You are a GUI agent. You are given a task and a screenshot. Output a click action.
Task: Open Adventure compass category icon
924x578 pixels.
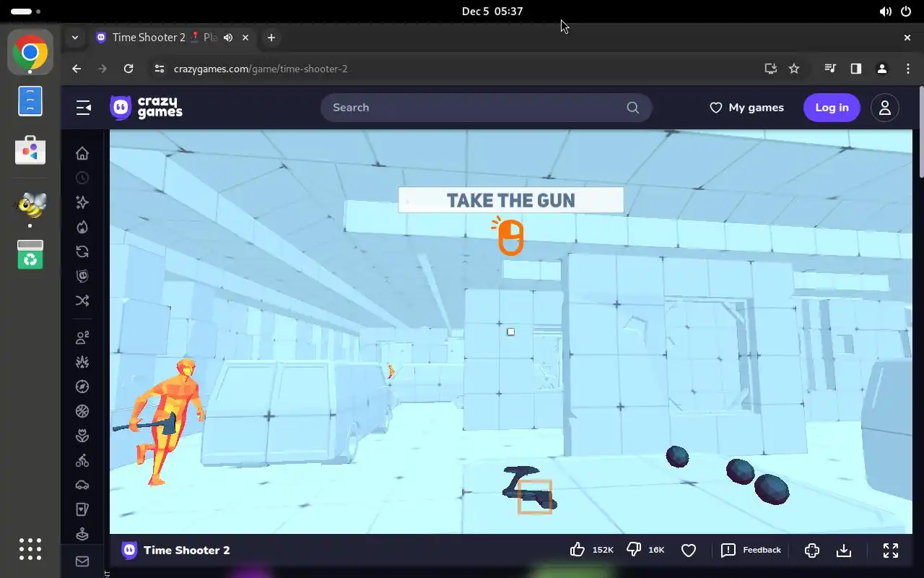click(82, 387)
